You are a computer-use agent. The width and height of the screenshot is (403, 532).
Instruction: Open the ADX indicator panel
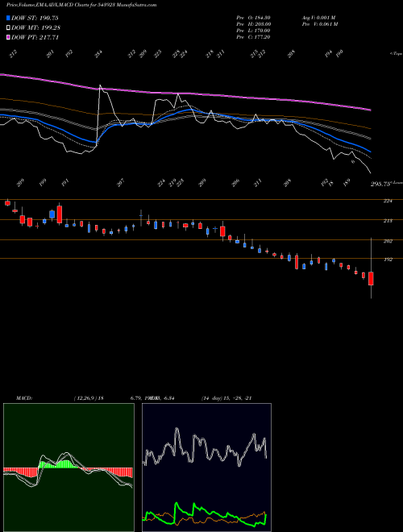click(206, 468)
